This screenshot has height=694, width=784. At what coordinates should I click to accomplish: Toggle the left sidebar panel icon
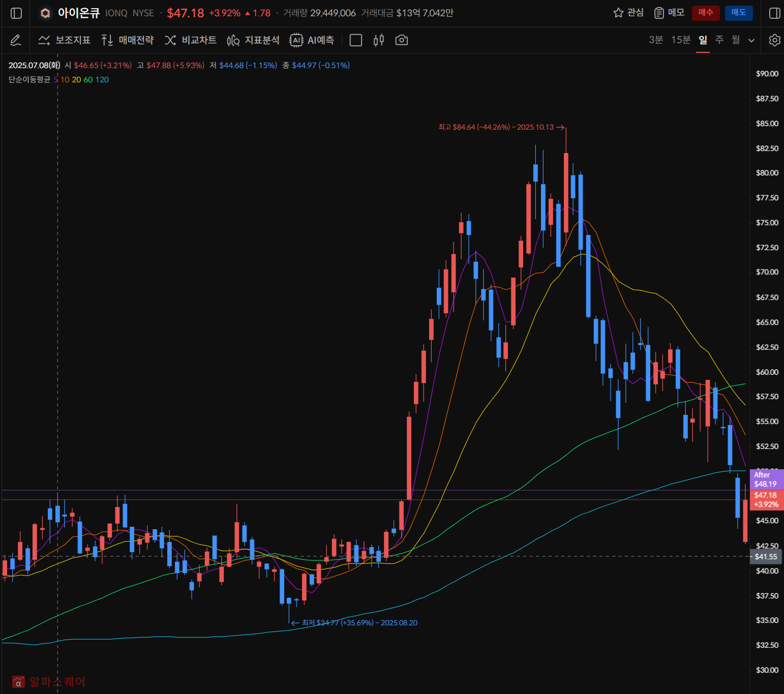coord(16,13)
